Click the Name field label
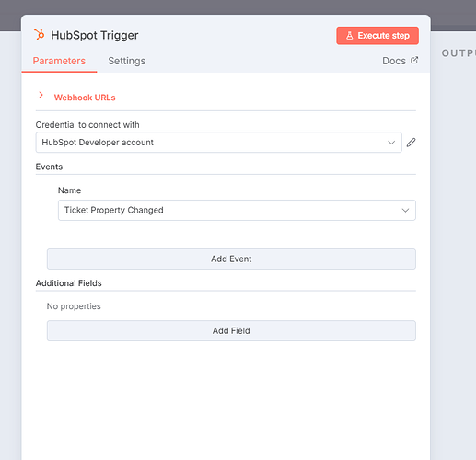The height and width of the screenshot is (460, 476). pos(69,190)
